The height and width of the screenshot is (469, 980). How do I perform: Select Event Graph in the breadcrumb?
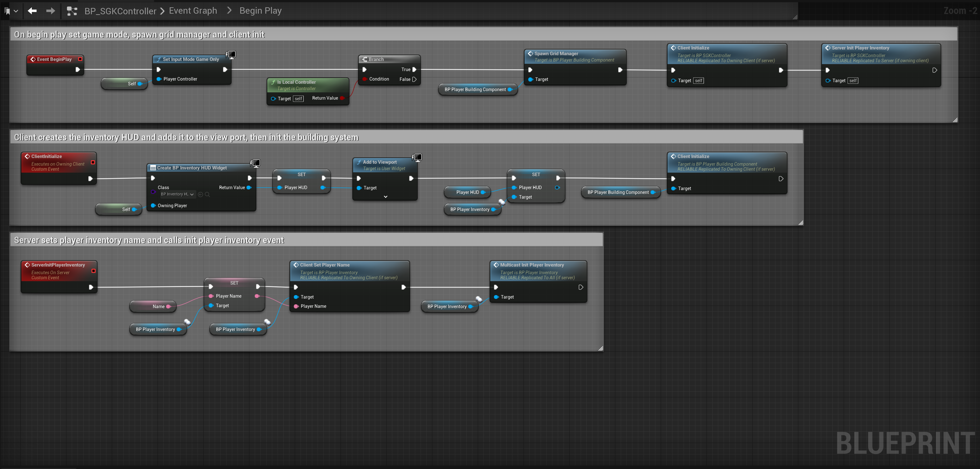pyautogui.click(x=193, y=11)
